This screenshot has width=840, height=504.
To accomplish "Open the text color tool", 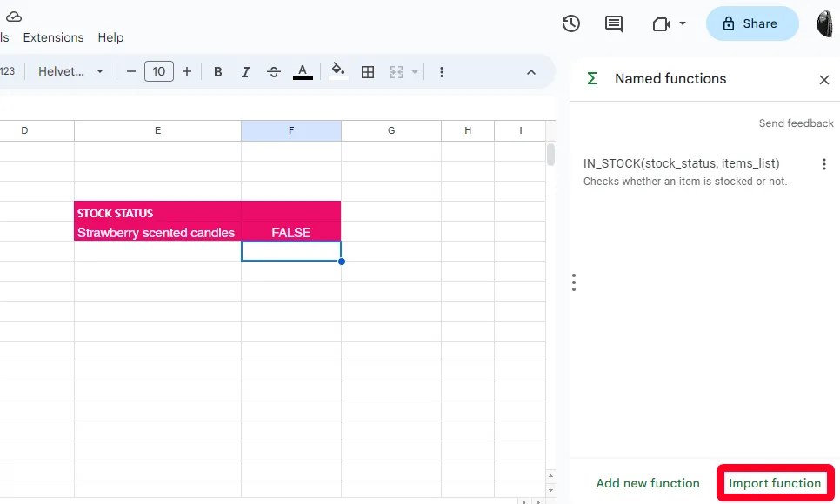I will tap(303, 71).
